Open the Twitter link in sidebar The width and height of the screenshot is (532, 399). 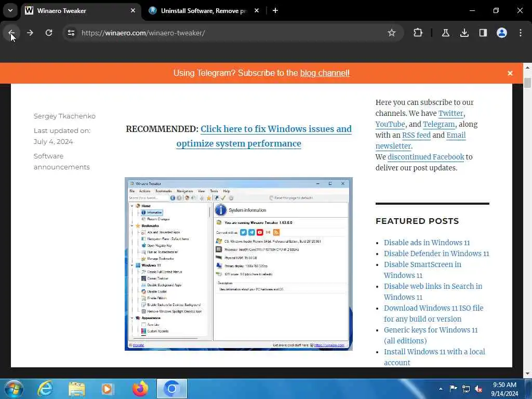pos(450,113)
